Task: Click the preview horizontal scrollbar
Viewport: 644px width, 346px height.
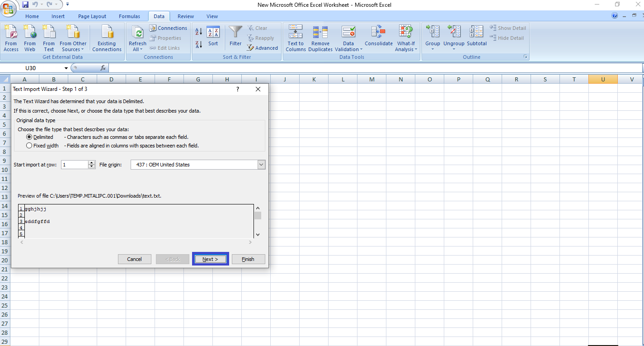Action: [136, 242]
